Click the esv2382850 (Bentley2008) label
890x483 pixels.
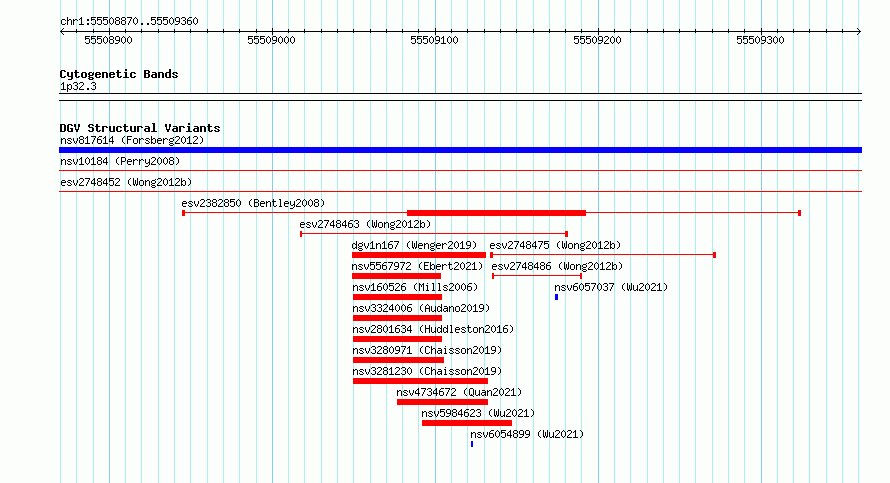pyautogui.click(x=253, y=203)
